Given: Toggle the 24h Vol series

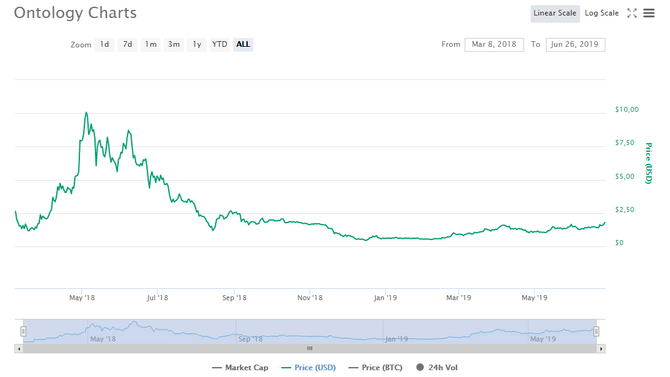Looking at the screenshot, I should [x=437, y=368].
